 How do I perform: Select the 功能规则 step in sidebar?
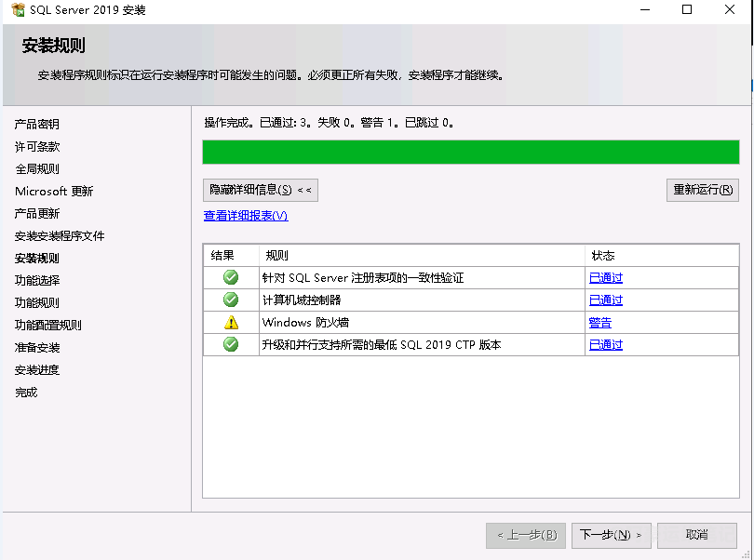(37, 303)
